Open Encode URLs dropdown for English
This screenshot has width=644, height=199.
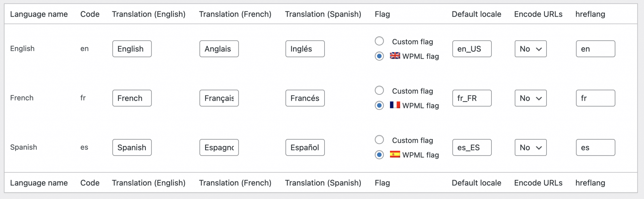530,49
